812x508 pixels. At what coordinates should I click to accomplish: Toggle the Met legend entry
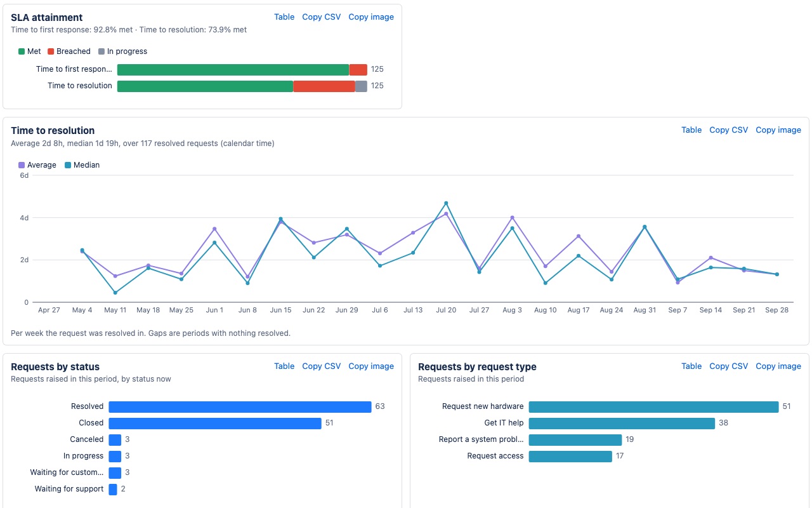[x=30, y=51]
